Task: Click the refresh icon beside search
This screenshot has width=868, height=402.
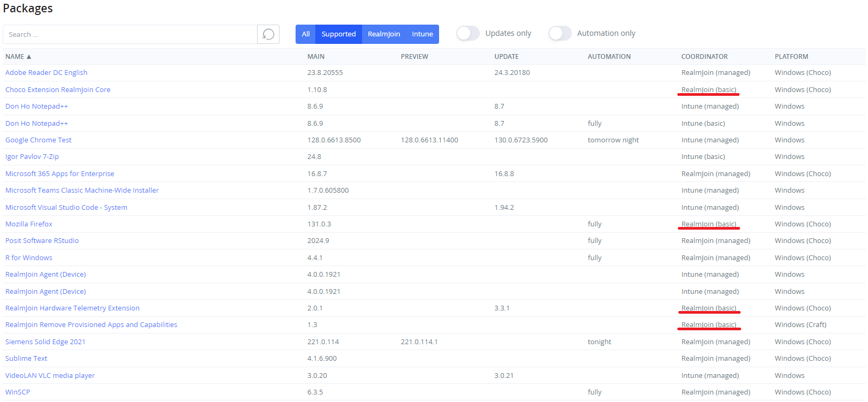Action: click(x=268, y=34)
